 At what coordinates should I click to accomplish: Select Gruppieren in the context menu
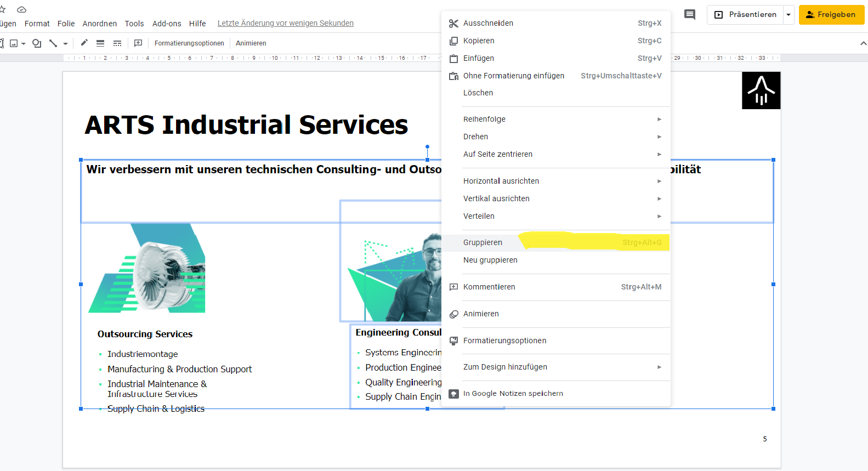point(556,242)
